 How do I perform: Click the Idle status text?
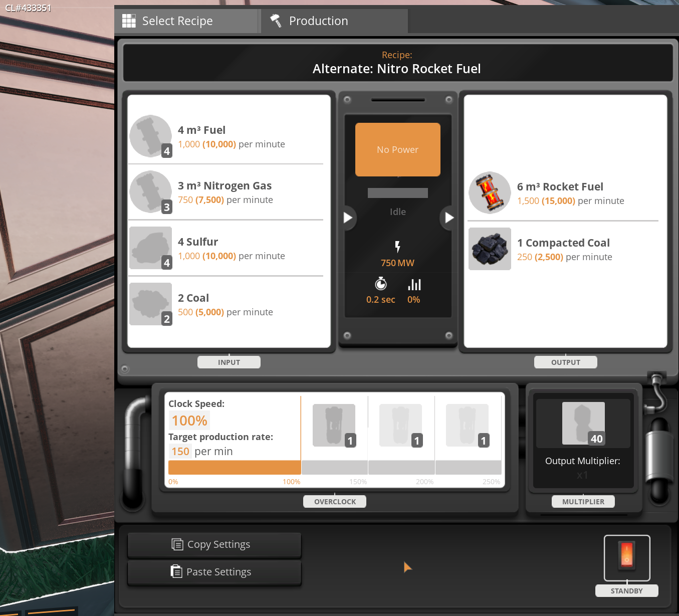click(x=398, y=212)
